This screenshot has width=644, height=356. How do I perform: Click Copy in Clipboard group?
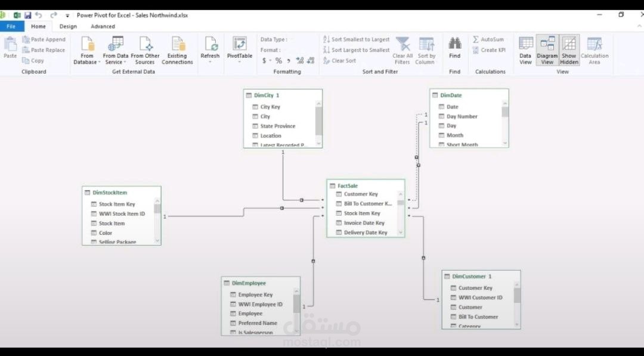click(x=33, y=60)
